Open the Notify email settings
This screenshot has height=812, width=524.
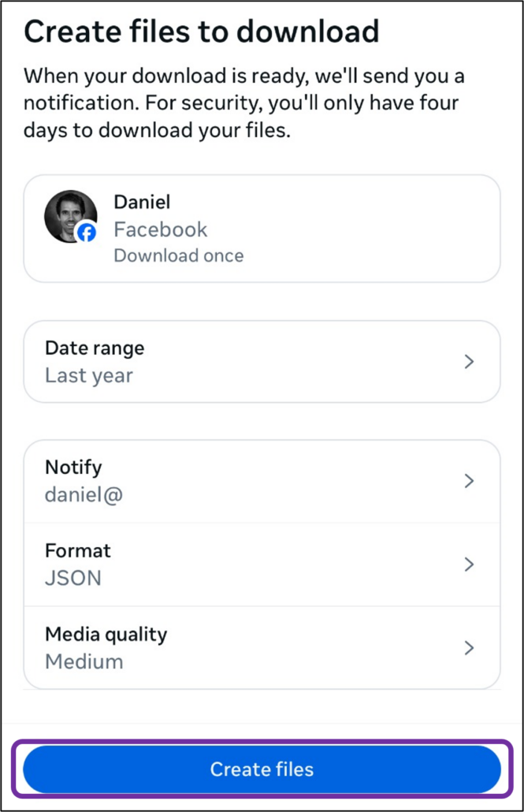[262, 480]
